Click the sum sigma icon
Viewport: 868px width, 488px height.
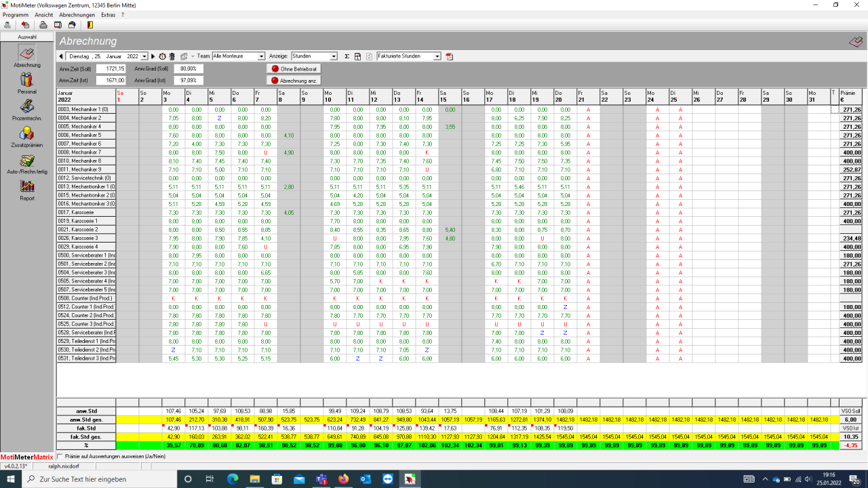tap(347, 56)
